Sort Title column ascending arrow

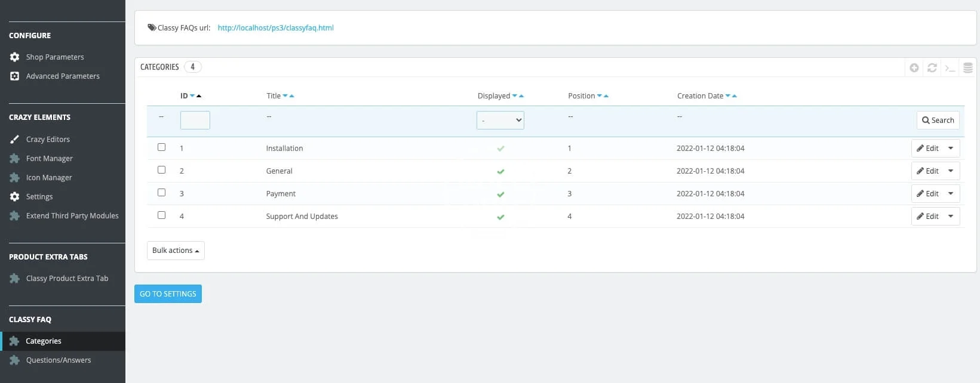[x=291, y=96]
